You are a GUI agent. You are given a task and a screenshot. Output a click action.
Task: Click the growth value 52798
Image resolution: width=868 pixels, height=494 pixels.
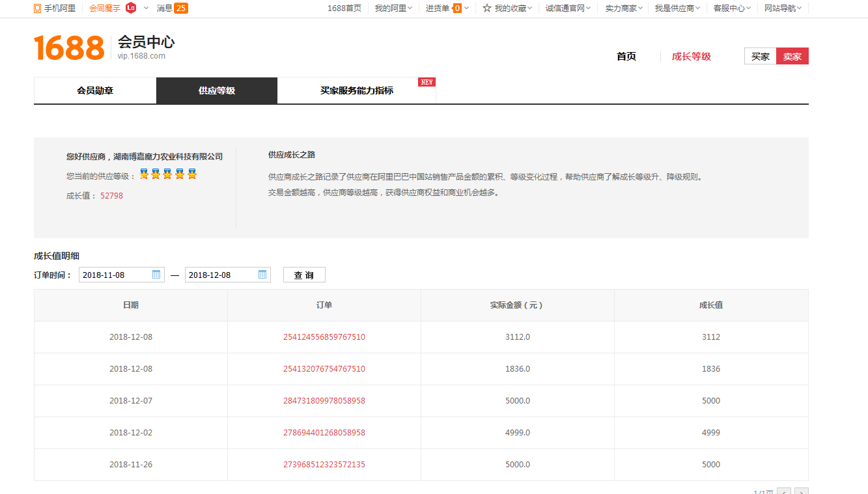coord(111,196)
